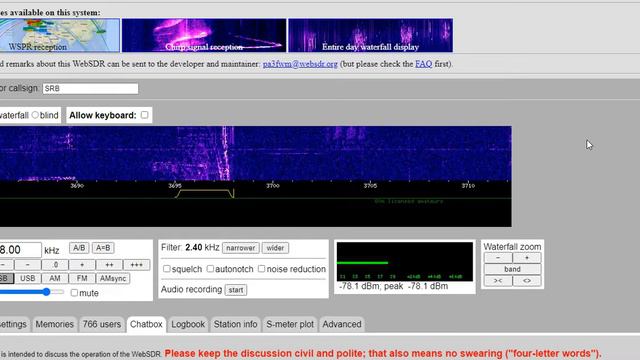640x360 pixels.
Task: Click the frequency kHz input field
Action: pos(20,250)
